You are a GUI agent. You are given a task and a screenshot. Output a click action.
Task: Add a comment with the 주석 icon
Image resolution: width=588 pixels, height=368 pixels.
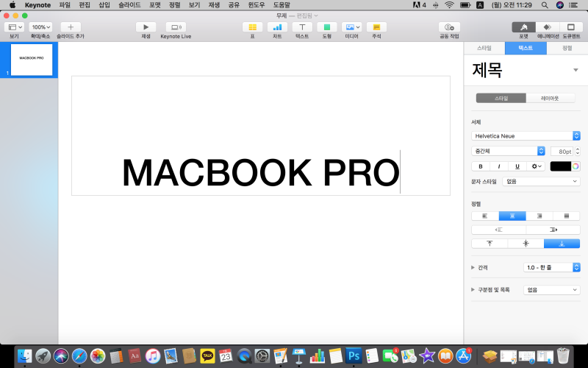pos(376,27)
